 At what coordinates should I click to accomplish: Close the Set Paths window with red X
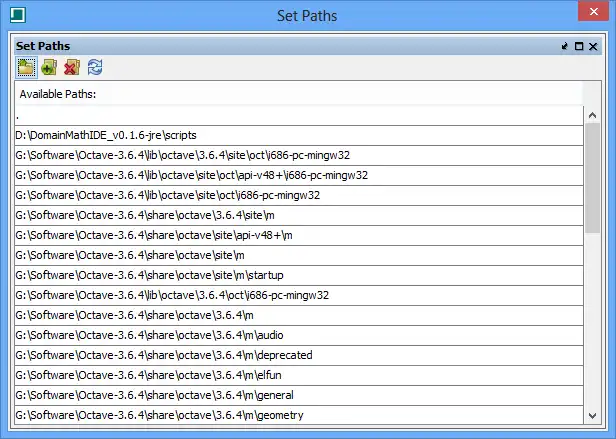pos(594,11)
